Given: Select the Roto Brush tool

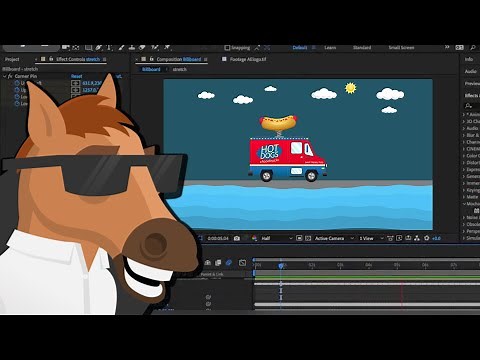Looking at the screenshot, I should coord(155,48).
